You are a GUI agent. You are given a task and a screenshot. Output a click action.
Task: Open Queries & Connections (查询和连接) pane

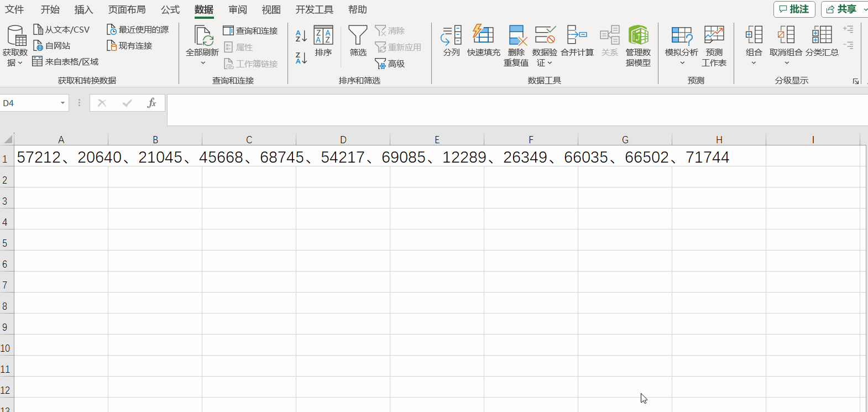250,30
